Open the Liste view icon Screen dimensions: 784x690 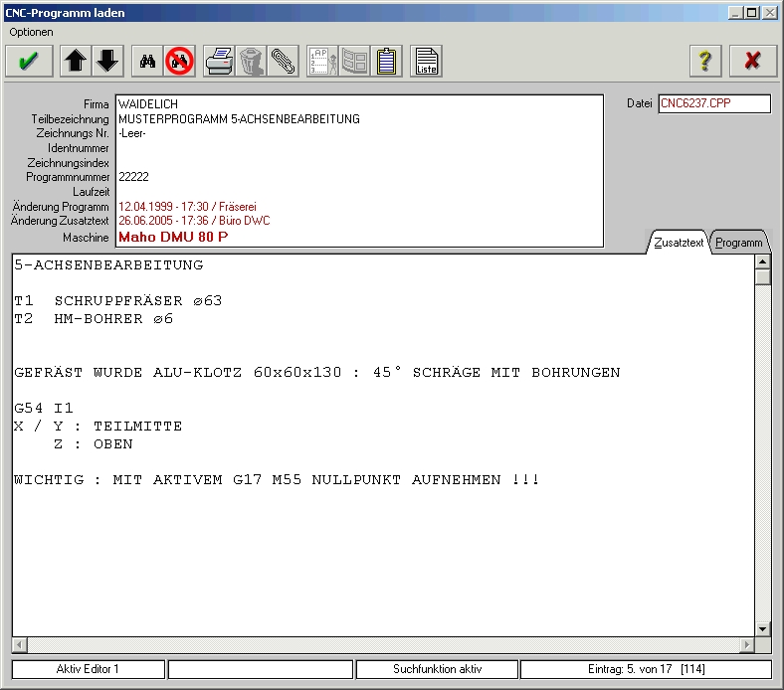[x=427, y=61]
